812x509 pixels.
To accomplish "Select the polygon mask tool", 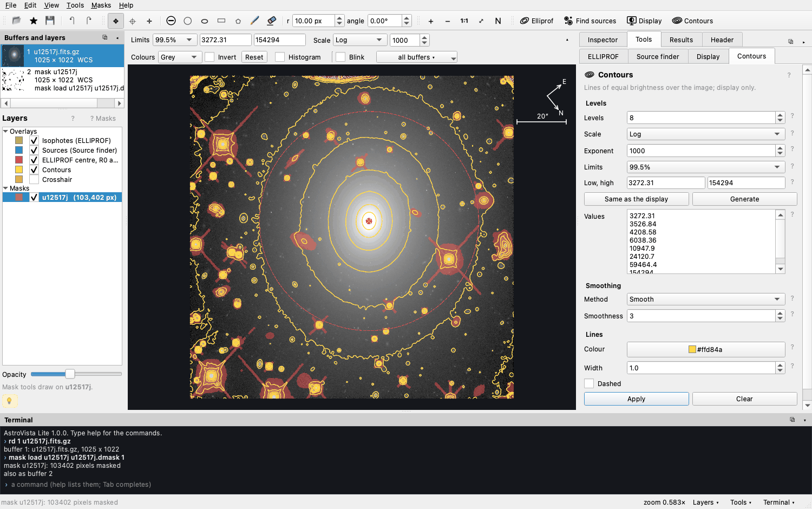I will (x=238, y=21).
